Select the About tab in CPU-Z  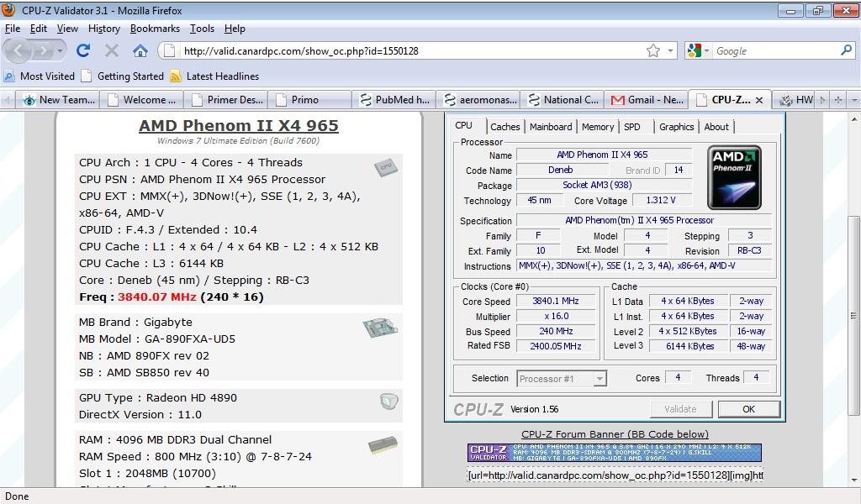point(716,127)
